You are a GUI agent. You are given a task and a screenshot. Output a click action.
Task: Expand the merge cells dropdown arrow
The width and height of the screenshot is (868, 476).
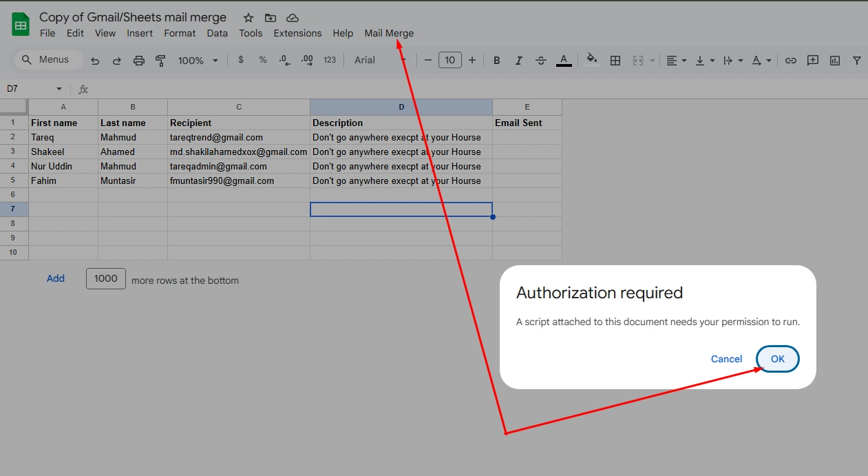[x=653, y=61]
